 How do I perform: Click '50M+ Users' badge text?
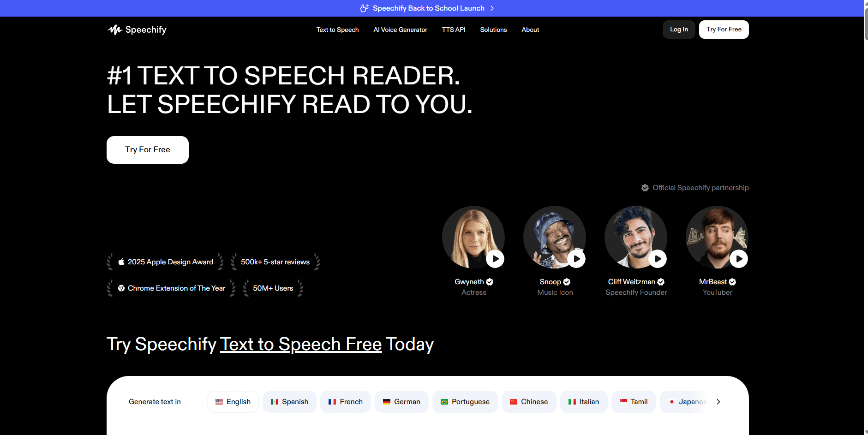pos(273,288)
